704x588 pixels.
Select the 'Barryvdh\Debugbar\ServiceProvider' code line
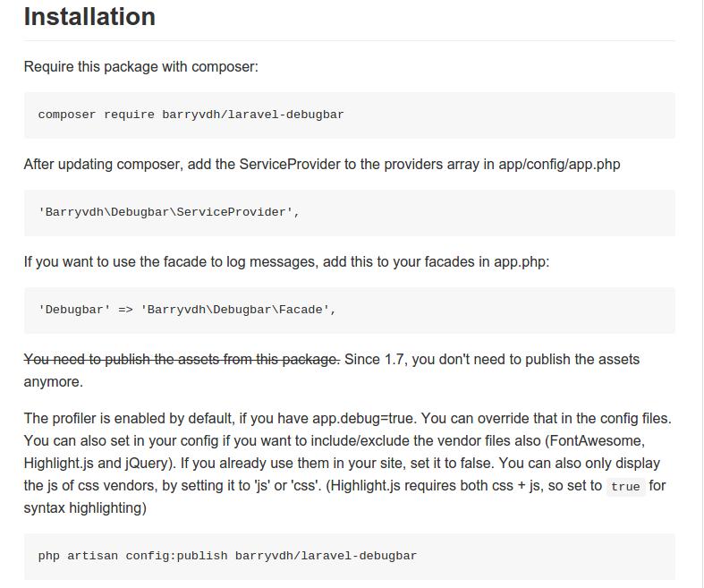coord(169,212)
